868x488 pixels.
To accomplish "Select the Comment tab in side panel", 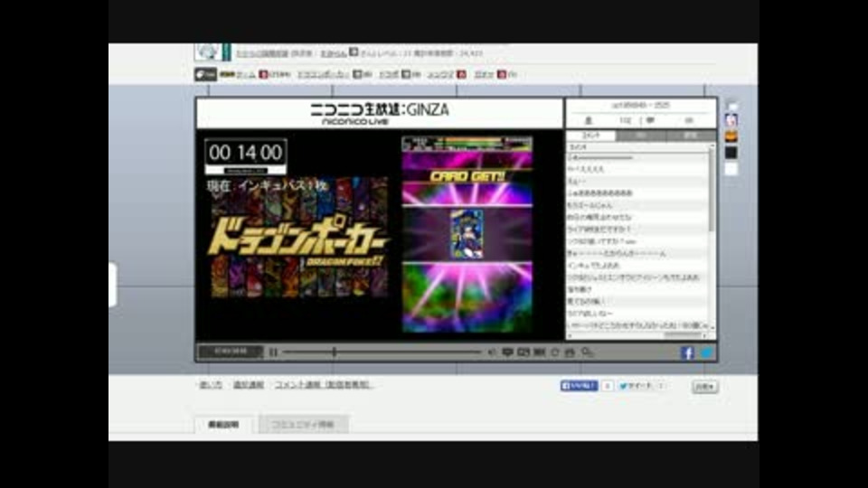I will click(x=590, y=135).
